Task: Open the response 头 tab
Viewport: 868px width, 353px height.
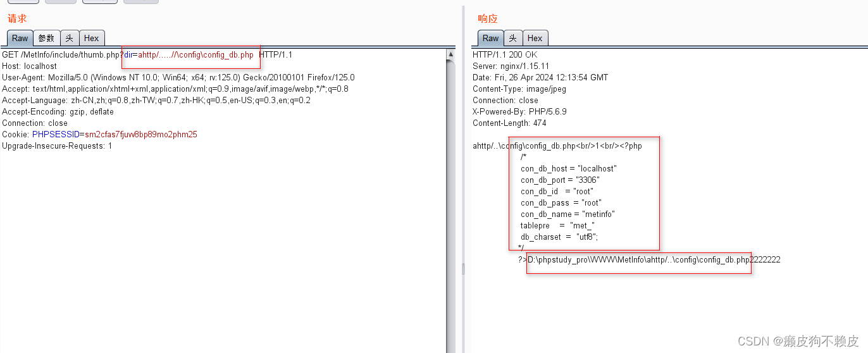Action: pyautogui.click(x=513, y=38)
